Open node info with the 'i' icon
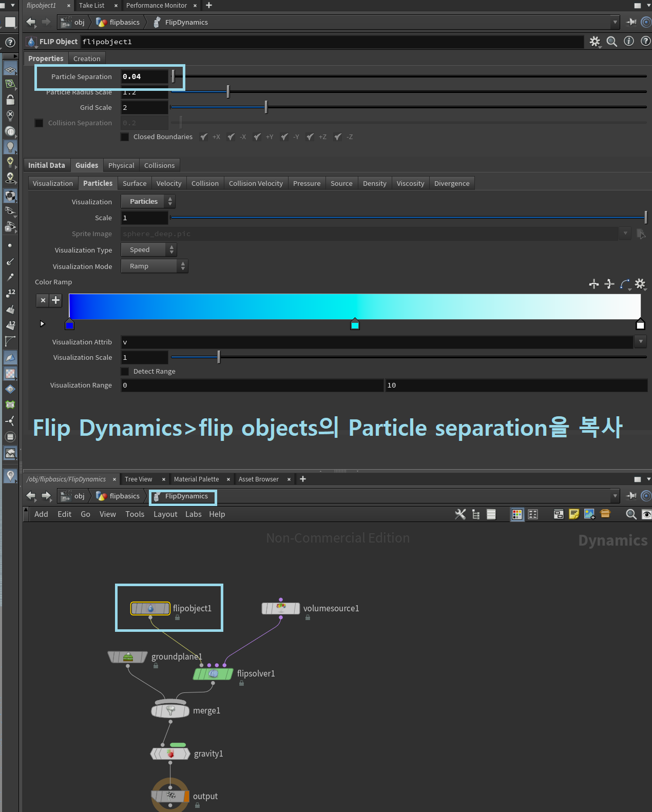652x812 pixels. click(x=629, y=41)
